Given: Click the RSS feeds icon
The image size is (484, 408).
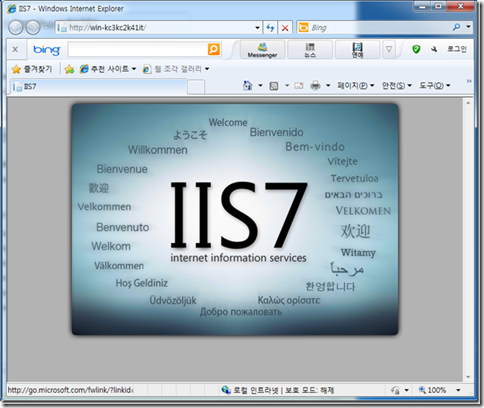Looking at the screenshot, I should (274, 86).
